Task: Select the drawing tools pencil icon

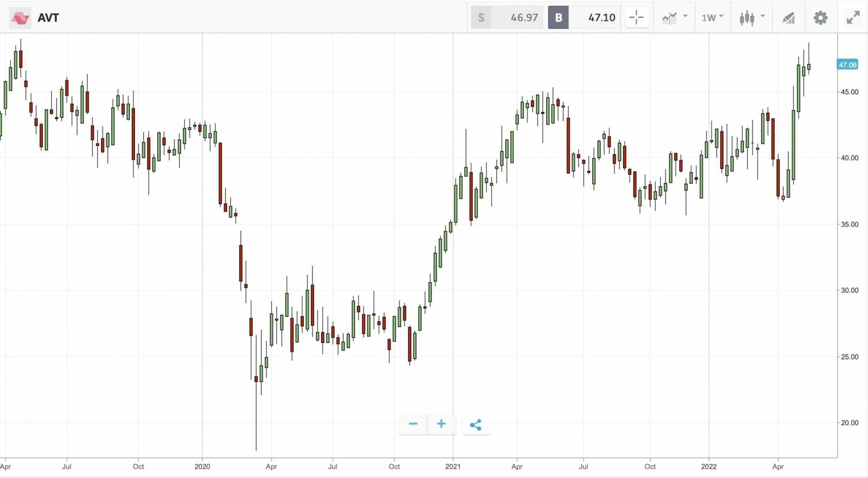Action: click(x=788, y=18)
